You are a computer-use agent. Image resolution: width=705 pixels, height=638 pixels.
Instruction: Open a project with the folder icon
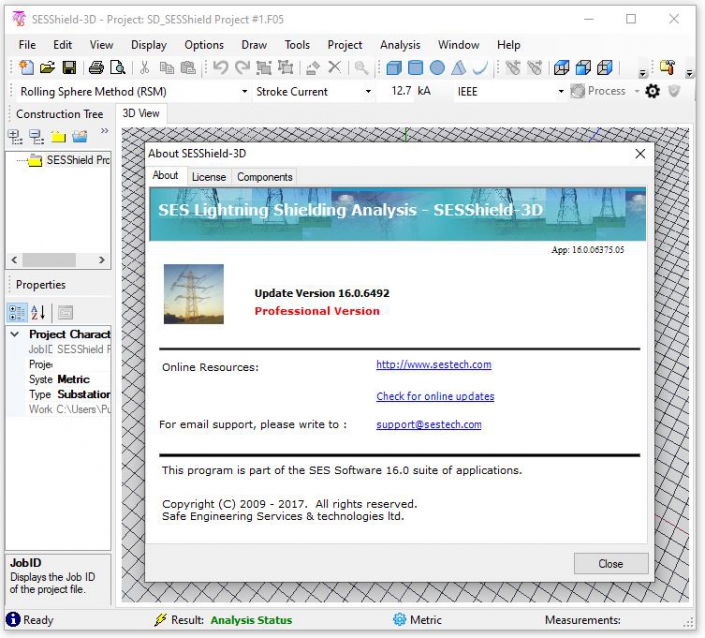(48, 67)
